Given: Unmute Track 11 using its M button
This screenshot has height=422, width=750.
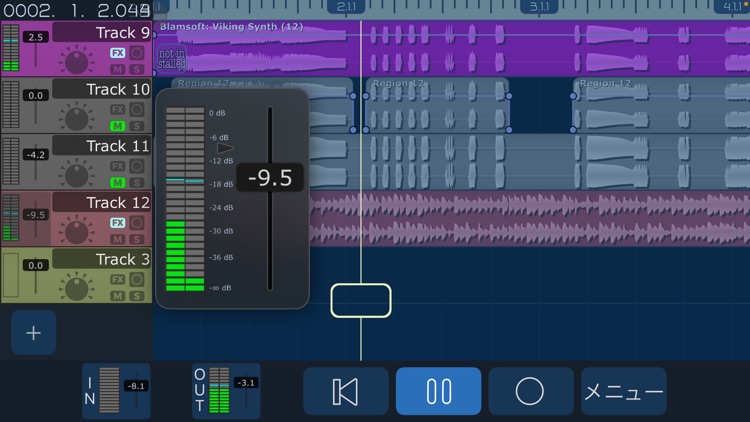Looking at the screenshot, I should pyautogui.click(x=118, y=183).
